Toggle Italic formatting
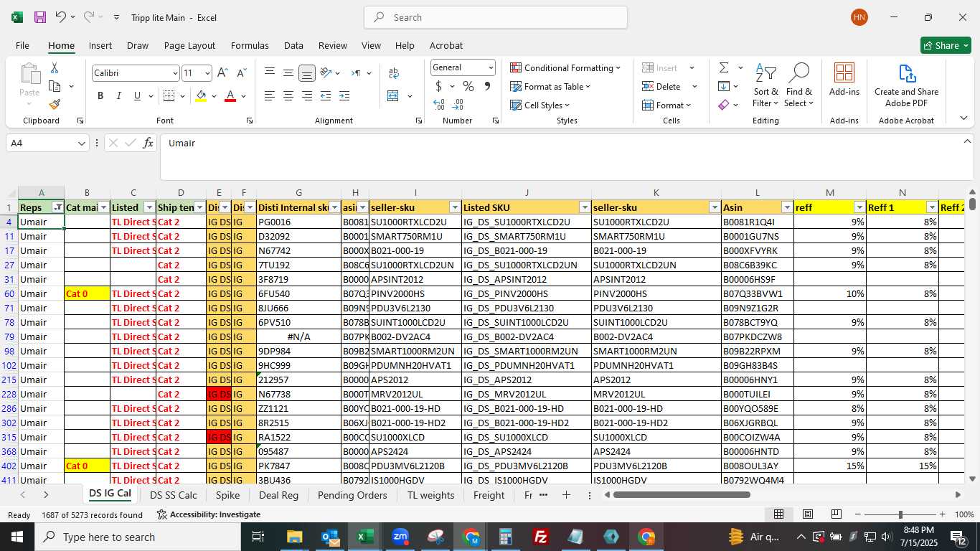980x551 pixels. [x=119, y=96]
